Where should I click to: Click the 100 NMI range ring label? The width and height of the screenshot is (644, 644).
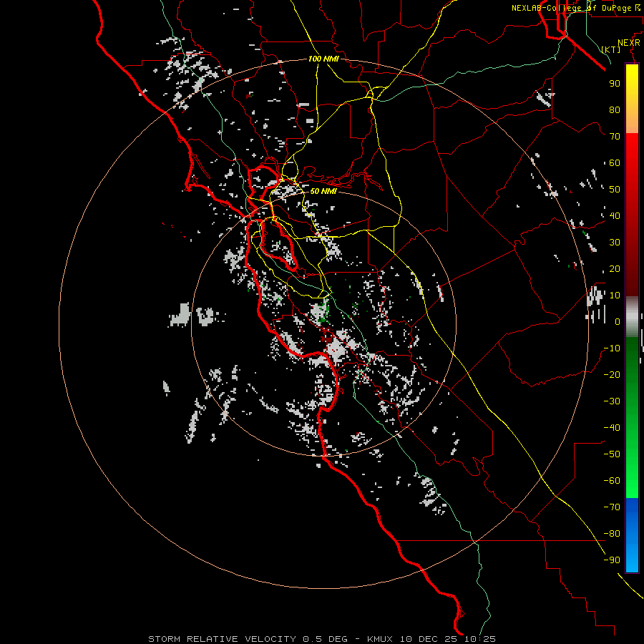pos(323,59)
